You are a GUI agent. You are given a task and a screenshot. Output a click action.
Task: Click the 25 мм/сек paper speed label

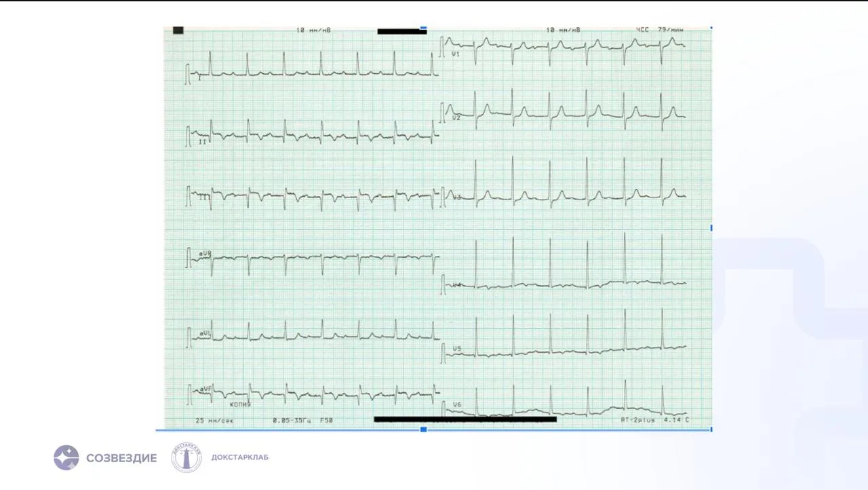tap(214, 421)
